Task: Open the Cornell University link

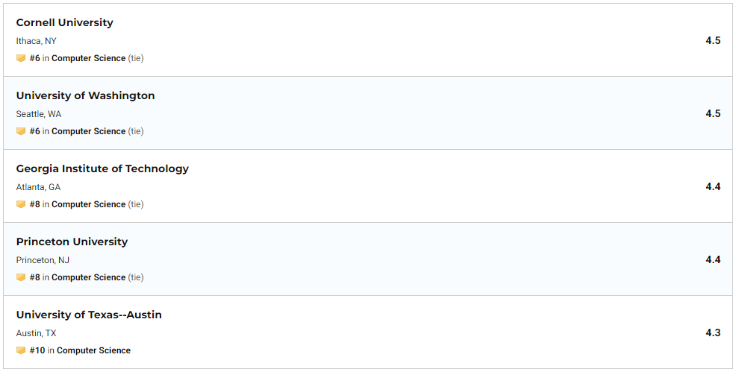Action: coord(64,23)
